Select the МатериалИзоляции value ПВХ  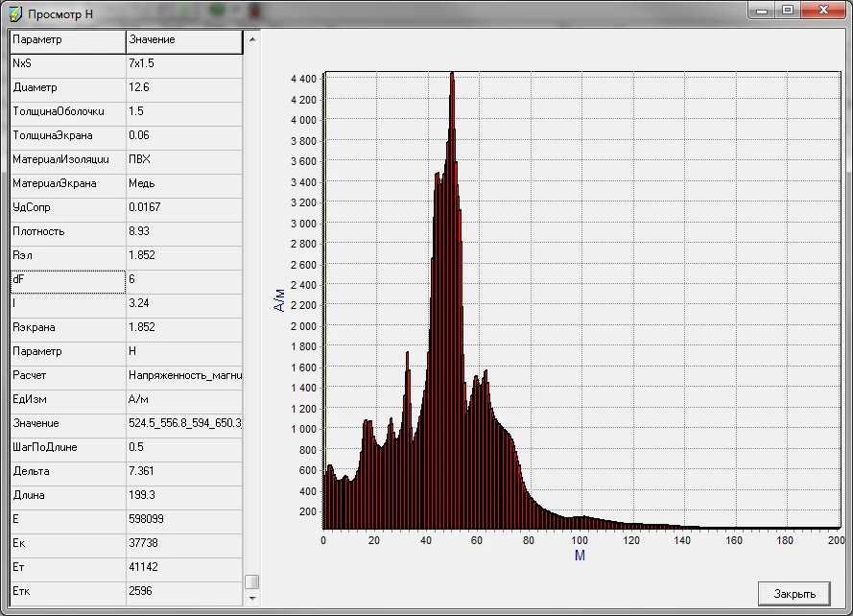[x=184, y=159]
